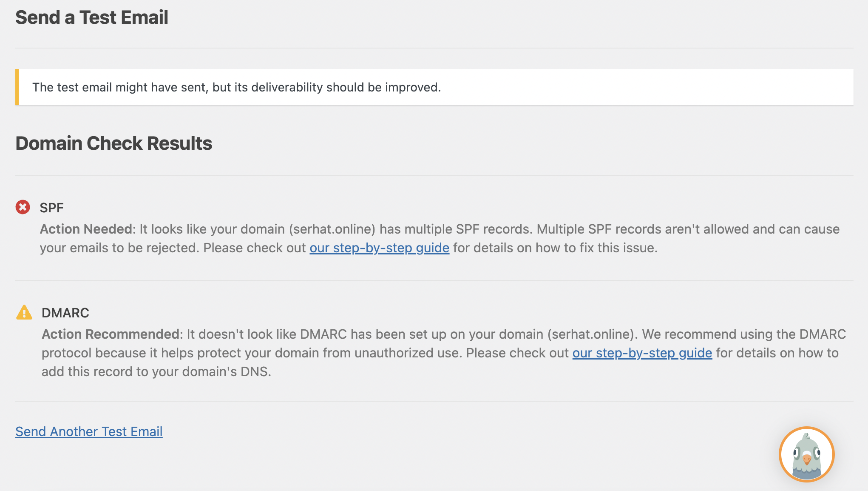This screenshot has height=491, width=868.
Task: Click the Send a Test Email heading
Action: pyautogui.click(x=92, y=17)
